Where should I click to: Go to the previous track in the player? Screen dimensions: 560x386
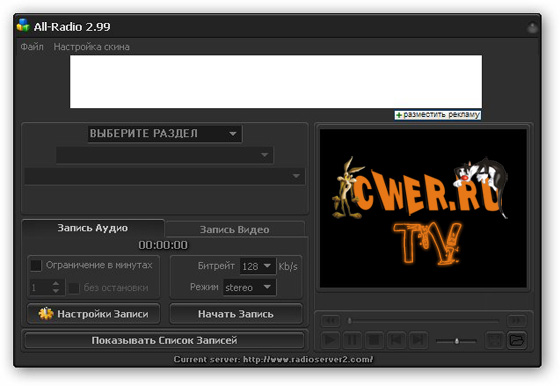point(396,340)
